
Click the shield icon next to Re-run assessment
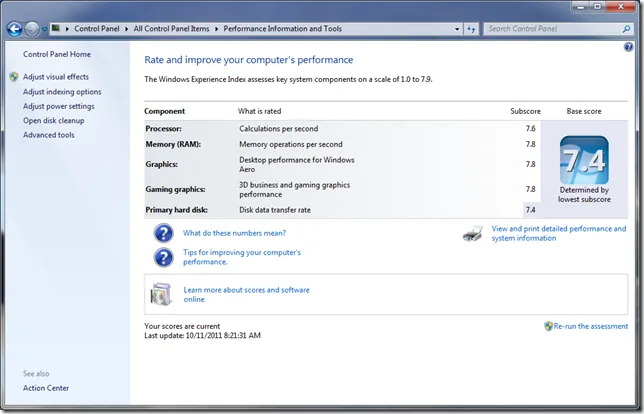pos(548,326)
